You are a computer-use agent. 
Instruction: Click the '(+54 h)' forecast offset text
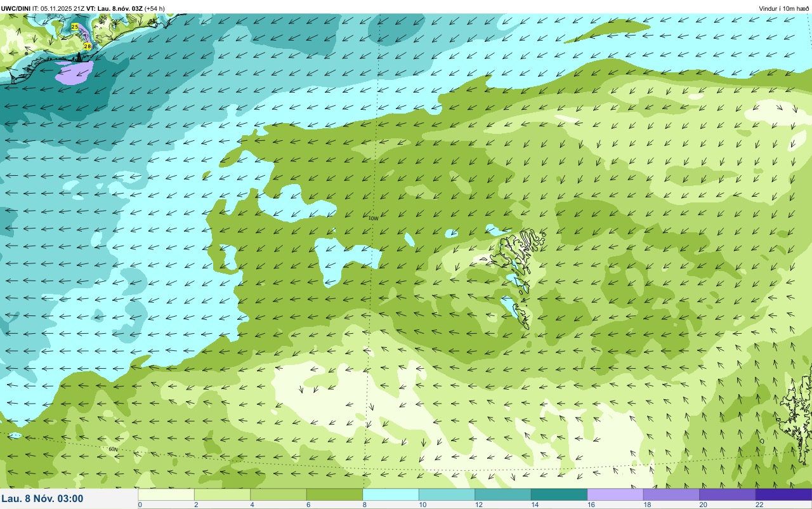pyautogui.click(x=155, y=8)
